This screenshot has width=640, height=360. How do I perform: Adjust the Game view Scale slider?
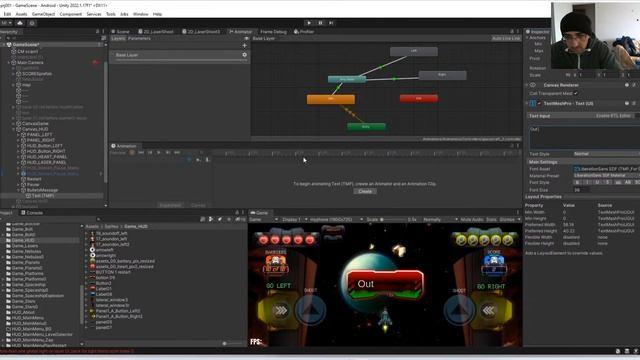point(393,220)
